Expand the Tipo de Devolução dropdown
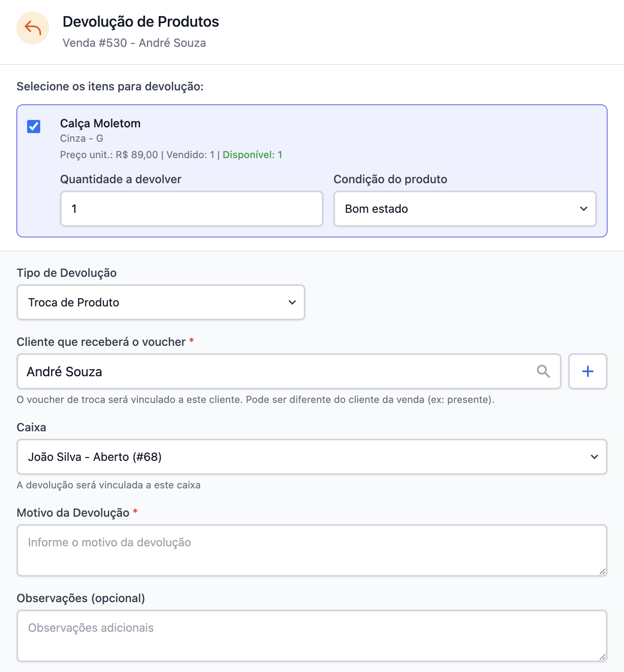 click(161, 302)
